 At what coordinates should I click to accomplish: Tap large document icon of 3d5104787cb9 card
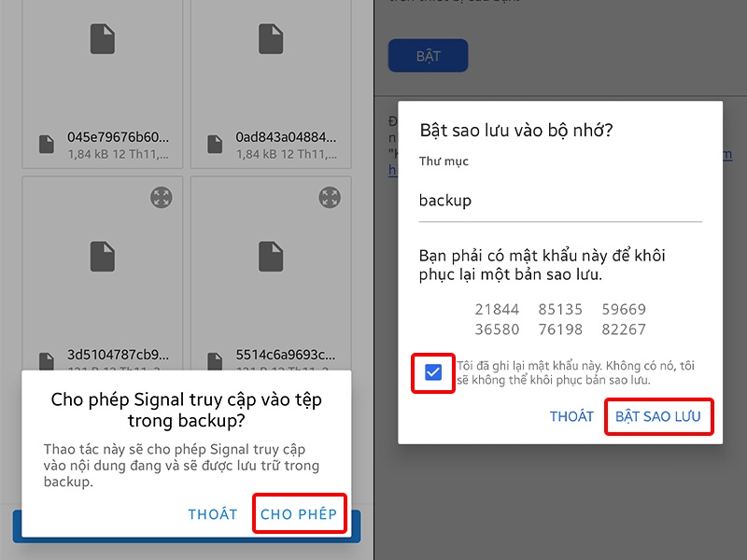pos(103,257)
